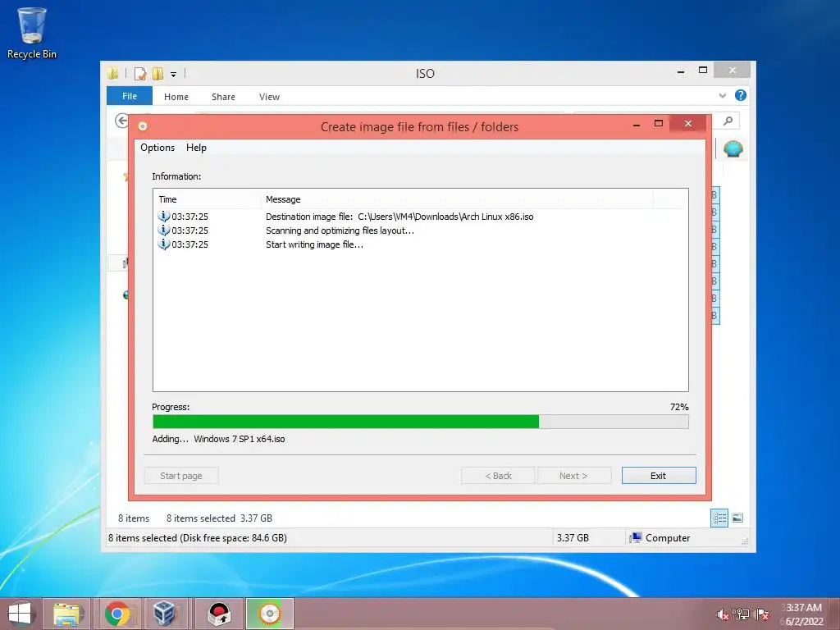The height and width of the screenshot is (630, 840).
Task: Click info icon for Start writing image row
Action: [163, 244]
